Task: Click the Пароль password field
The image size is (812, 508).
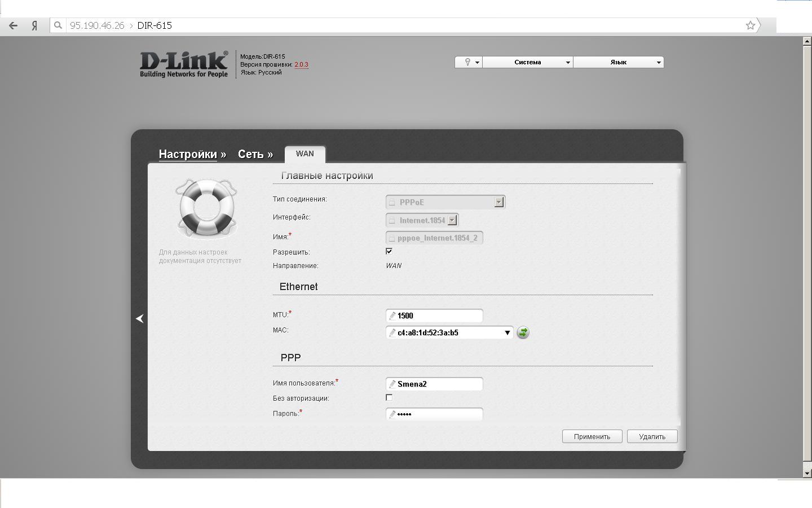Action: coord(434,414)
